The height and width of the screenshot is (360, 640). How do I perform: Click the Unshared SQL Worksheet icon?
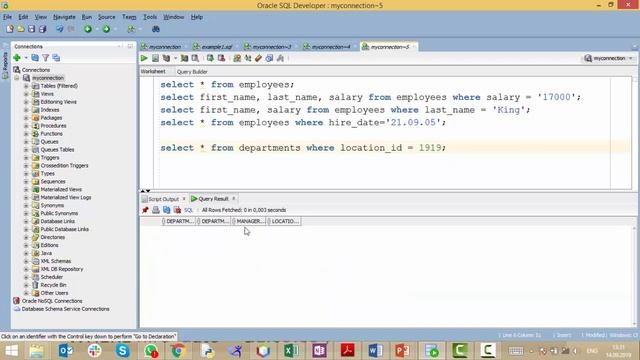click(x=237, y=58)
